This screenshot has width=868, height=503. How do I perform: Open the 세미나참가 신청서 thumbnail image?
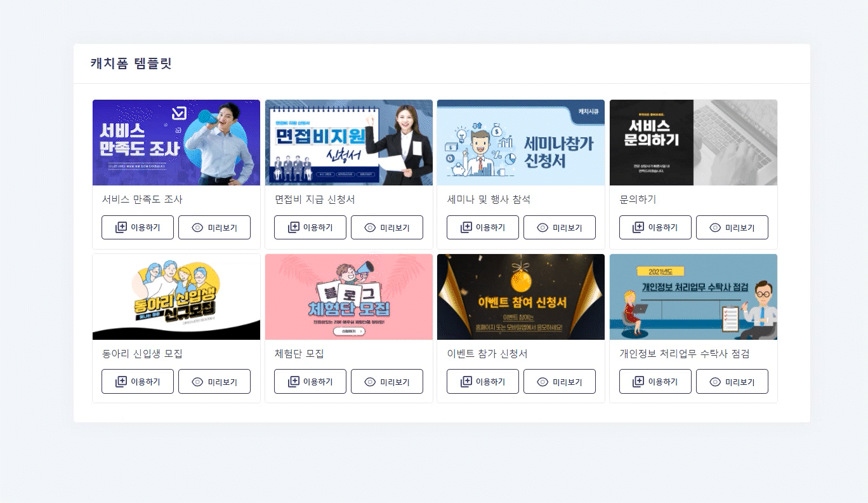point(521,142)
